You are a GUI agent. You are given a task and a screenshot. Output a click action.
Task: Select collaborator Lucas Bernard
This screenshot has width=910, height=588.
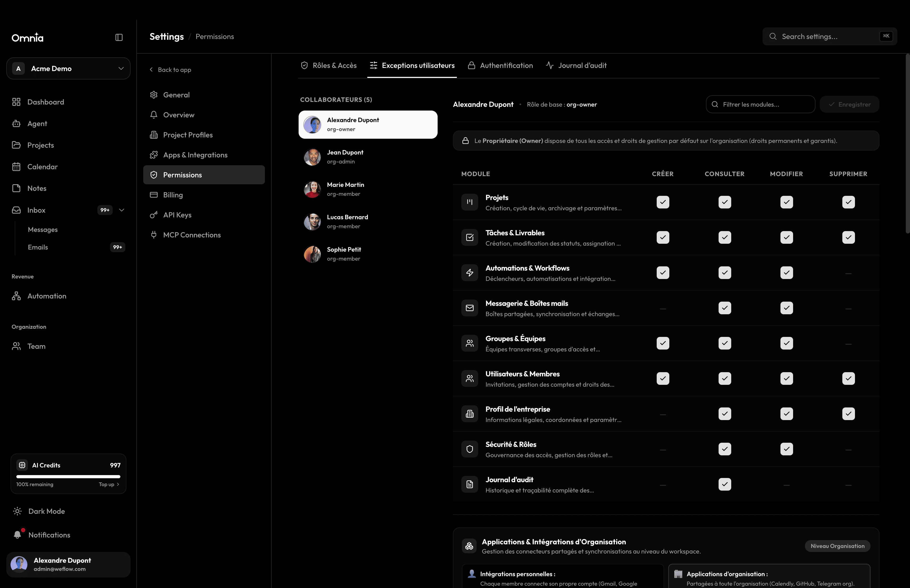368,221
